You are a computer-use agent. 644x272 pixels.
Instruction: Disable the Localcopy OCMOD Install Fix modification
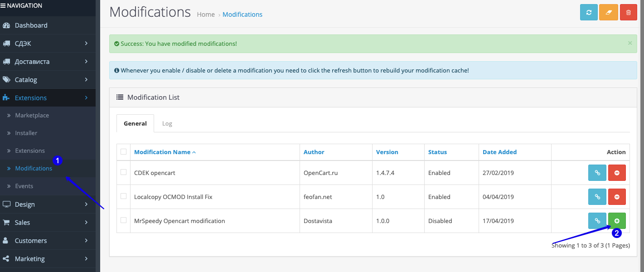coord(617,197)
